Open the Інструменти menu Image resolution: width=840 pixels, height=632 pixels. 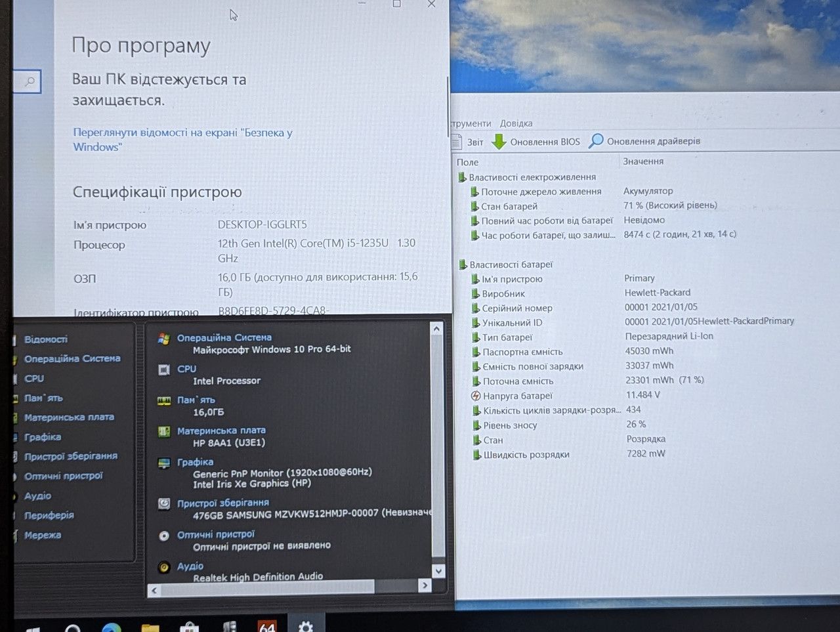point(471,123)
